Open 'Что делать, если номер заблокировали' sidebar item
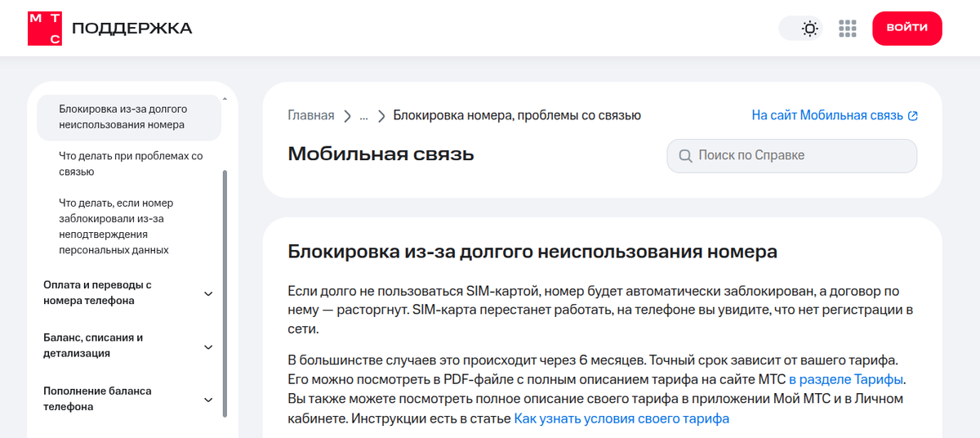This screenshot has width=980, height=438. (x=116, y=226)
